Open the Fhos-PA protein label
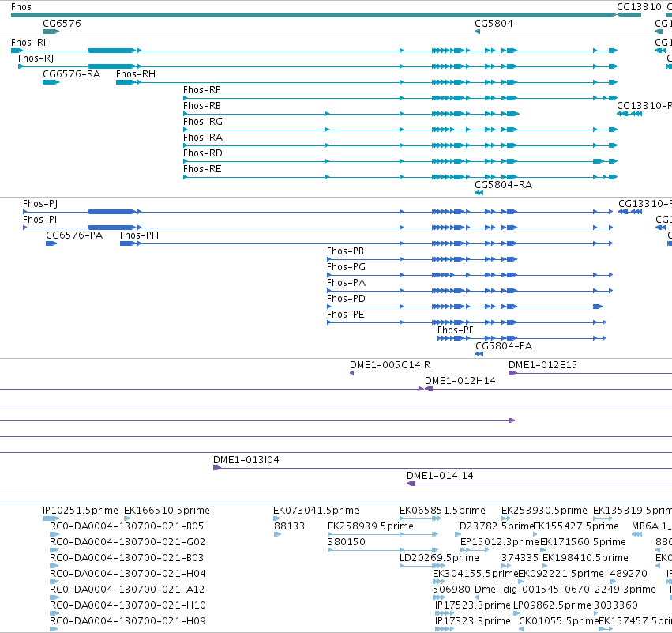Viewport: 672px width, 633px height. point(347,283)
